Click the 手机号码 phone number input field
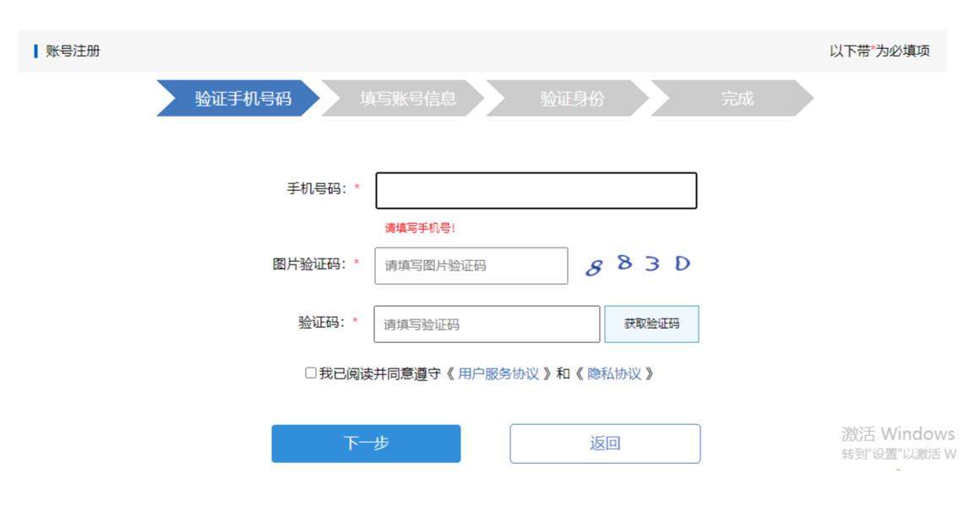 (536, 191)
